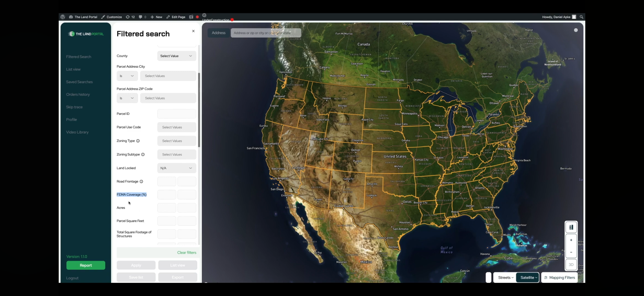The image size is (644, 296).
Task: Open the Parcel Address City 'Is' operator dropdown
Action: pyautogui.click(x=127, y=76)
